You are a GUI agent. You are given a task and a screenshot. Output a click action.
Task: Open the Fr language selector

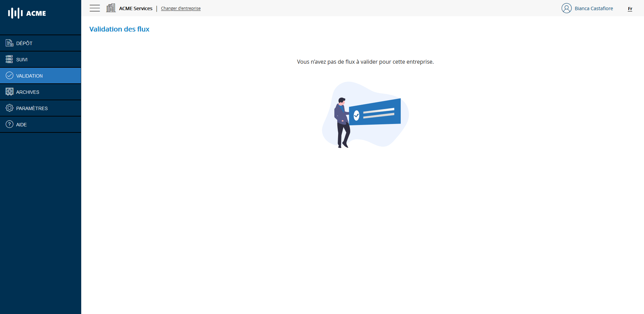[x=630, y=8]
